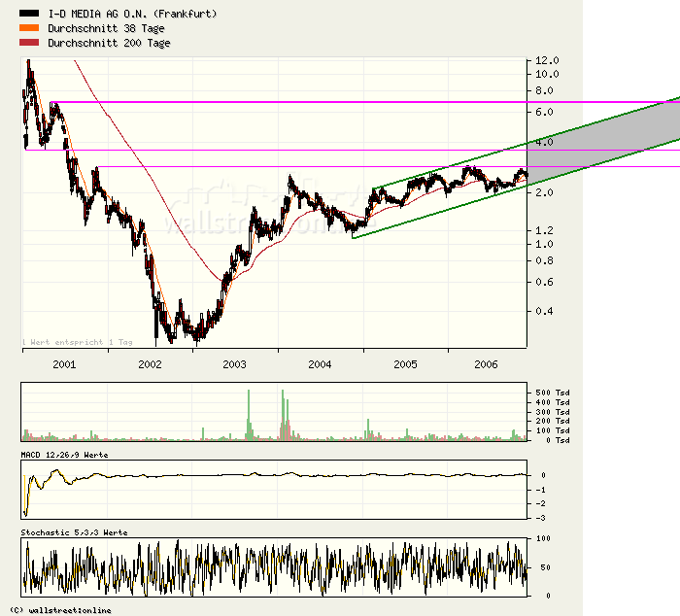
Task: Click the orange 38 Tage legend swatch
Action: click(30, 29)
